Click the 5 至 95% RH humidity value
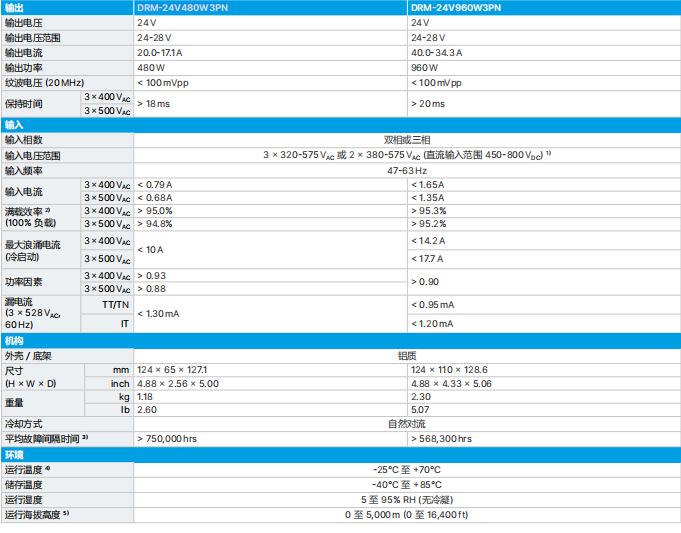This screenshot has height=533, width=681. coord(407,499)
